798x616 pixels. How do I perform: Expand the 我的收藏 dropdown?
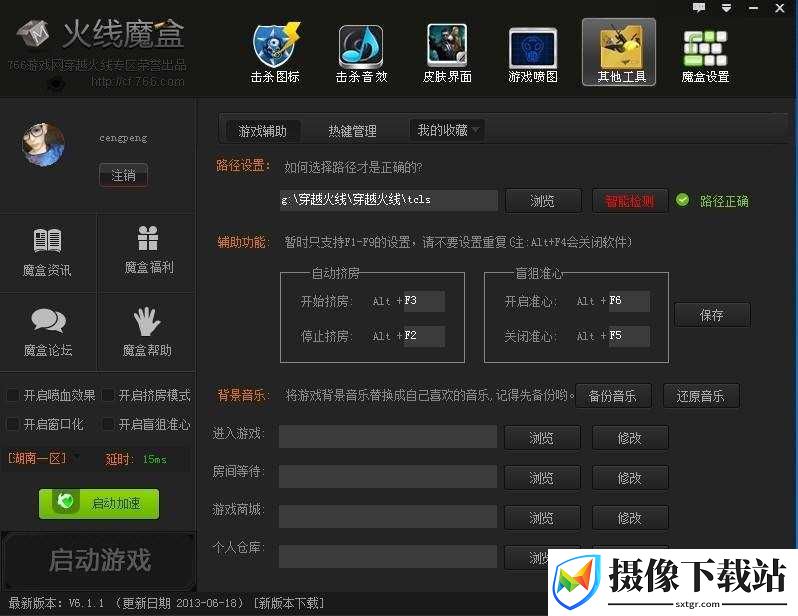(447, 130)
